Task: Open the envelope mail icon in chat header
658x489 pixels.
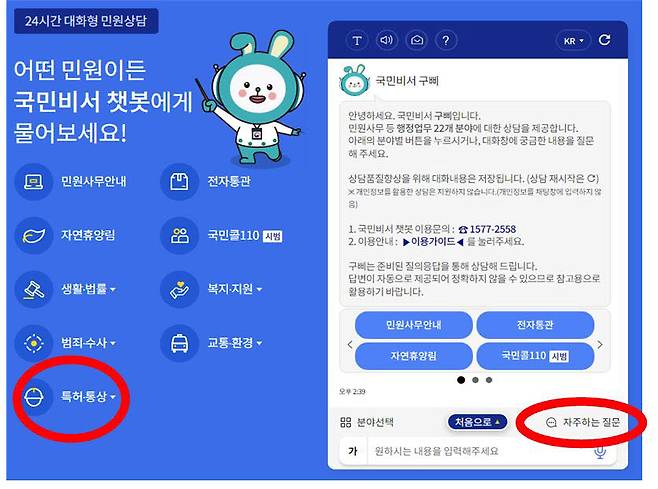Action: pos(416,41)
